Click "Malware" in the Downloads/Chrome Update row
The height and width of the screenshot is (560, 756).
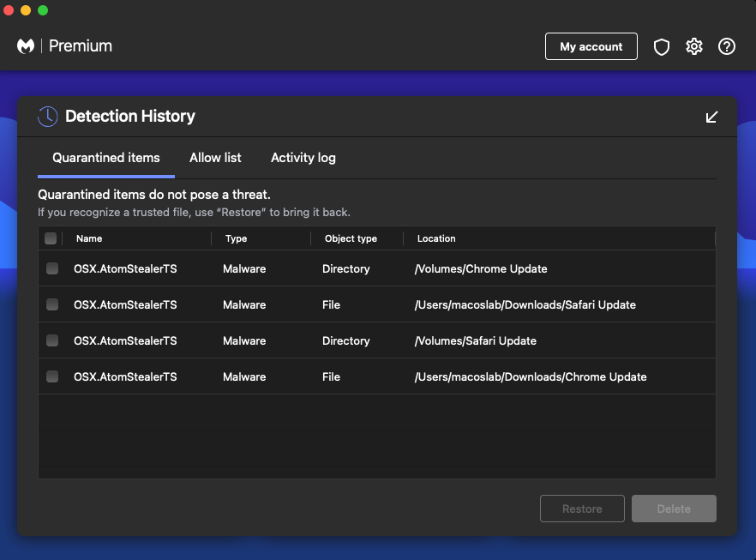(244, 376)
